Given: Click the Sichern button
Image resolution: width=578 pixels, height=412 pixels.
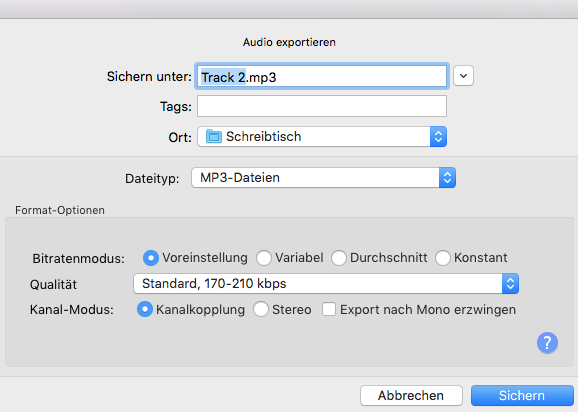Looking at the screenshot, I should pos(522,395).
